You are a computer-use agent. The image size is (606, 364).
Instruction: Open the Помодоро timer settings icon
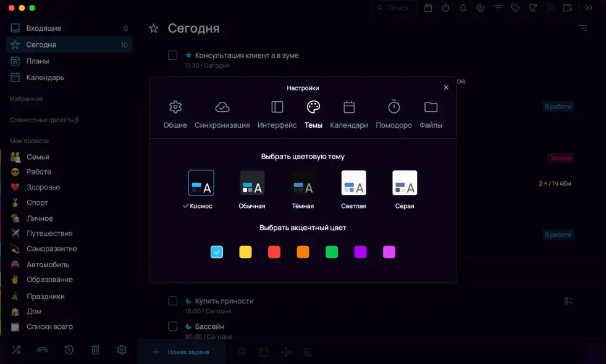point(394,107)
